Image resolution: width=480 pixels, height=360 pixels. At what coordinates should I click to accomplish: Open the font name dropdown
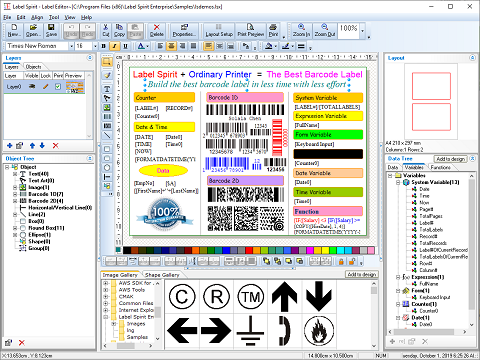[71, 46]
